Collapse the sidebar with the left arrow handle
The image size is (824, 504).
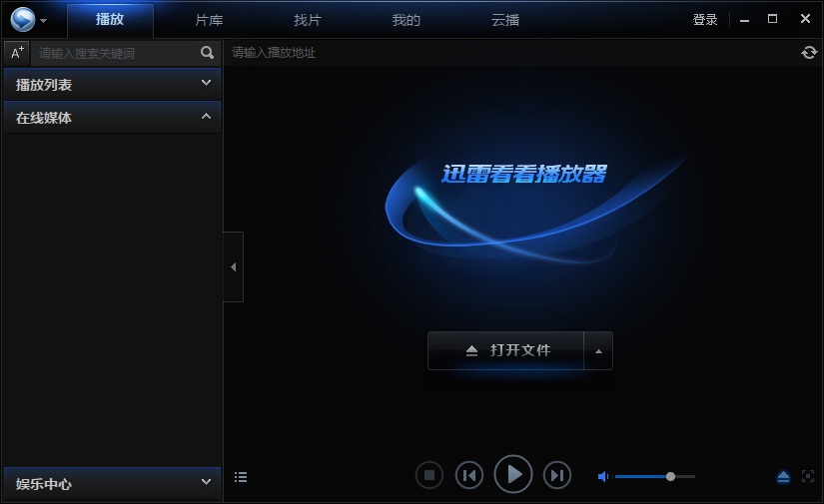234,266
